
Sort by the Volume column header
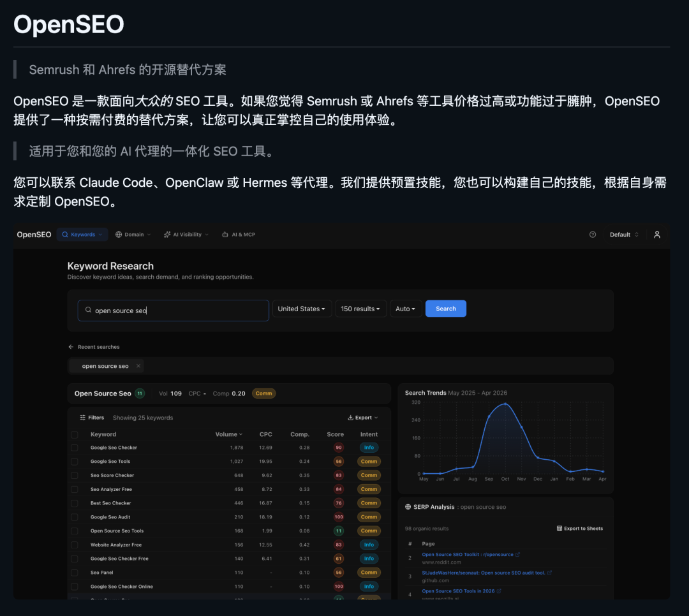(228, 434)
